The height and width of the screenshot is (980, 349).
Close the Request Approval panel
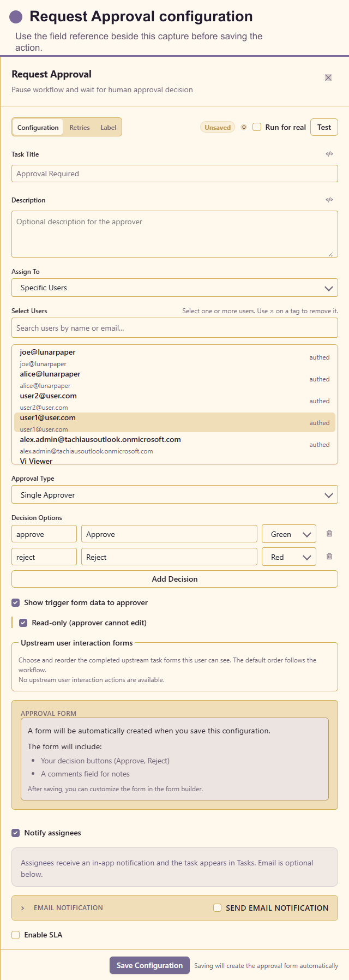[x=328, y=77]
